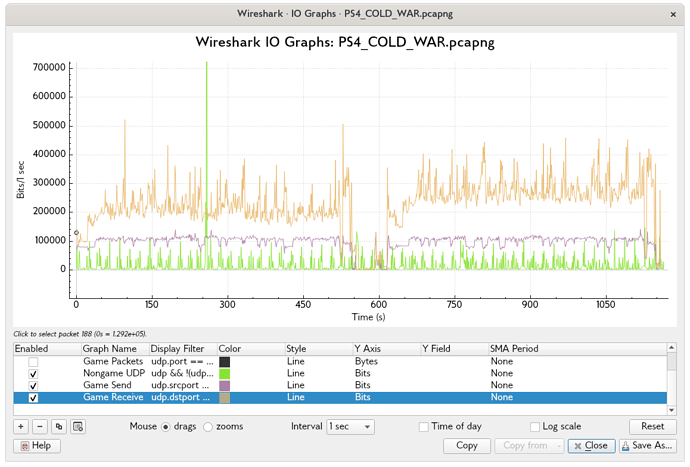
Task: Select the Game Packets display filter cell
Action: click(180, 361)
